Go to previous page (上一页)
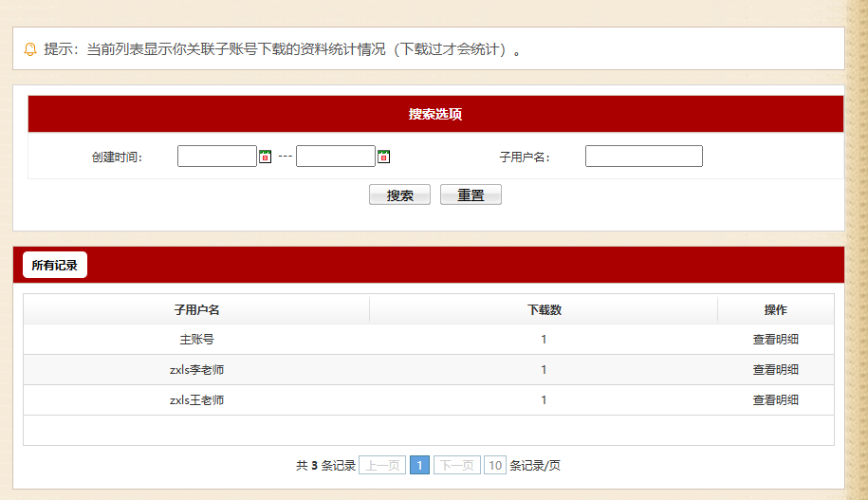The width and height of the screenshot is (868, 500). tap(382, 466)
